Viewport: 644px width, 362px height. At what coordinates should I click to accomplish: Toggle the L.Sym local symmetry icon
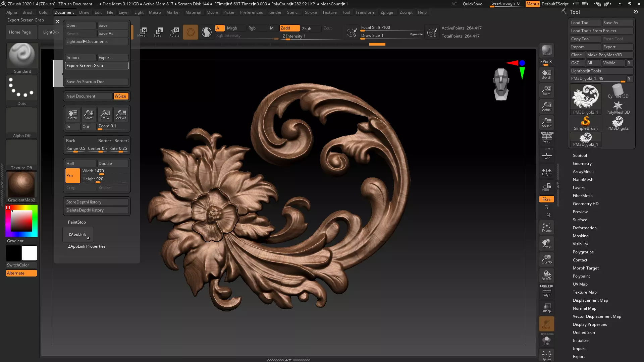[546, 172]
